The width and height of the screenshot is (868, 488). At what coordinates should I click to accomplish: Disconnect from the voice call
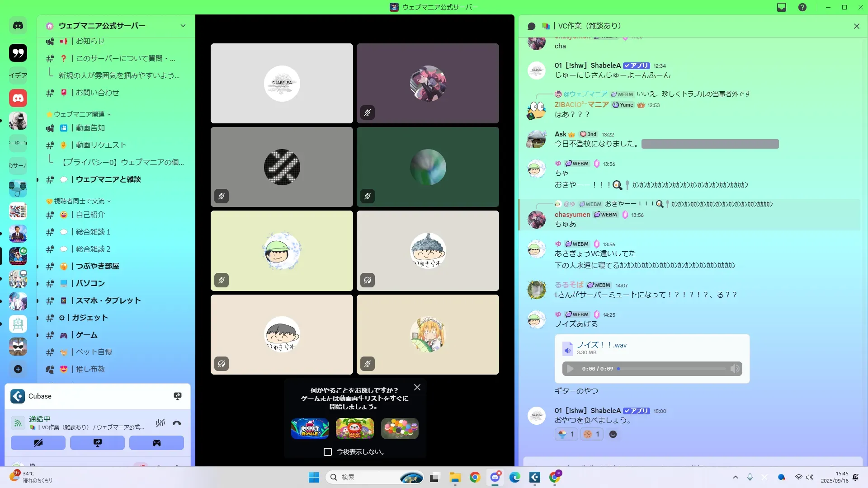(x=177, y=423)
